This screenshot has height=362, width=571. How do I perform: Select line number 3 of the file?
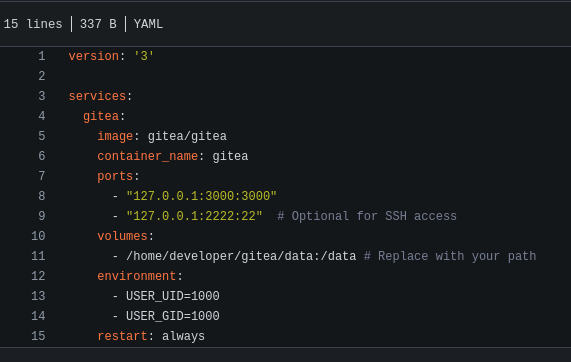click(42, 96)
